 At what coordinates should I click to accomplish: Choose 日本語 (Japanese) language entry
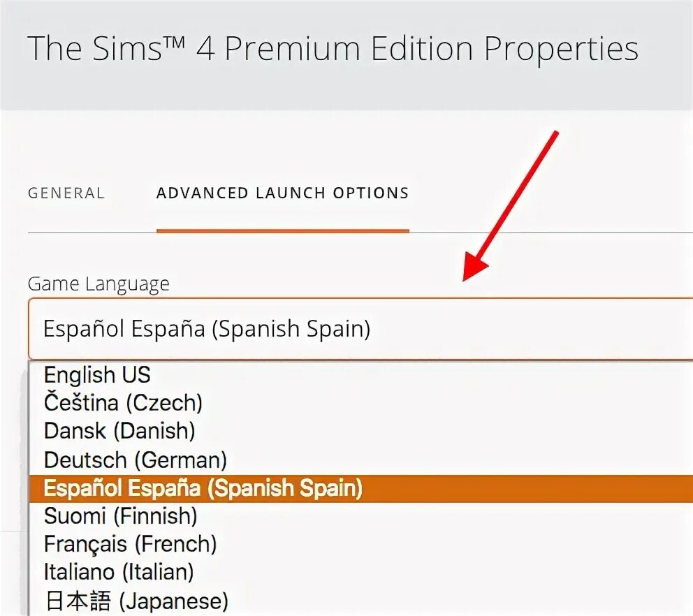point(136,601)
